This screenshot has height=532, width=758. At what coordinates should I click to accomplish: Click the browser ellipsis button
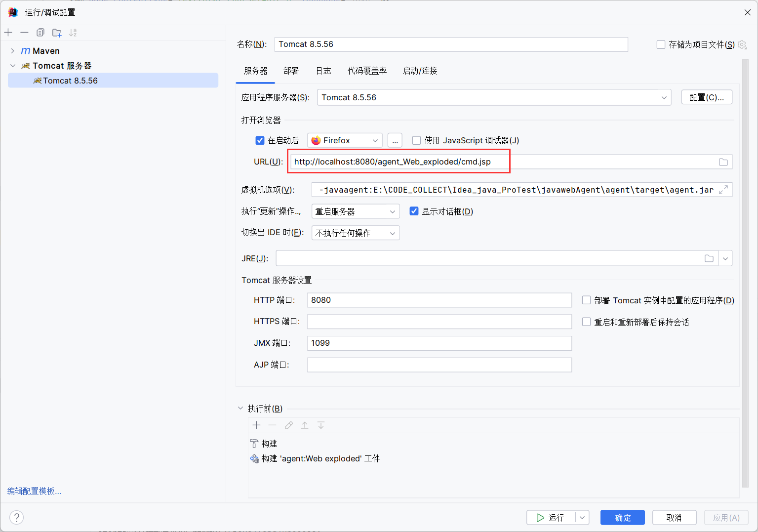pyautogui.click(x=395, y=140)
